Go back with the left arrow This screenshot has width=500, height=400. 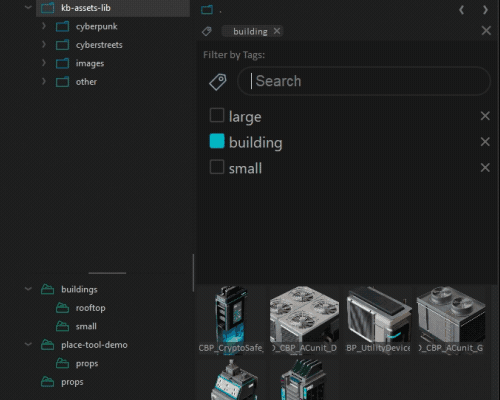pos(461,10)
